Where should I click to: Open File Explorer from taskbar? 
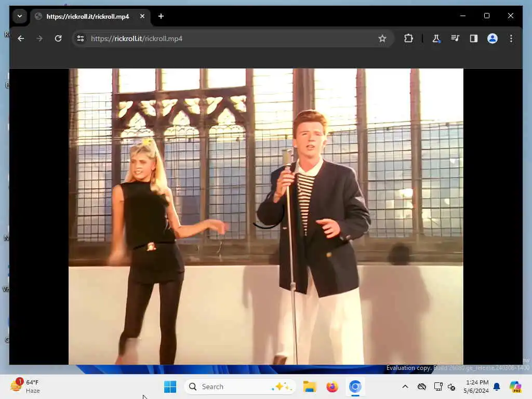click(x=310, y=387)
